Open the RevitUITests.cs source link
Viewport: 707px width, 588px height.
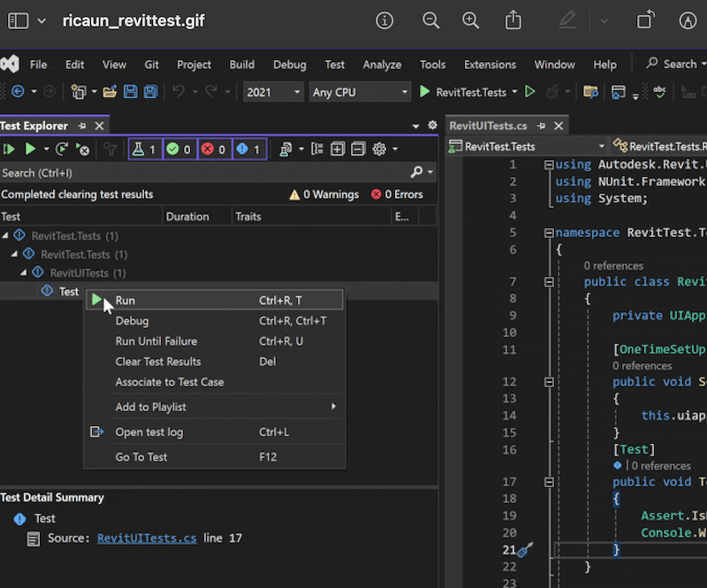point(147,538)
